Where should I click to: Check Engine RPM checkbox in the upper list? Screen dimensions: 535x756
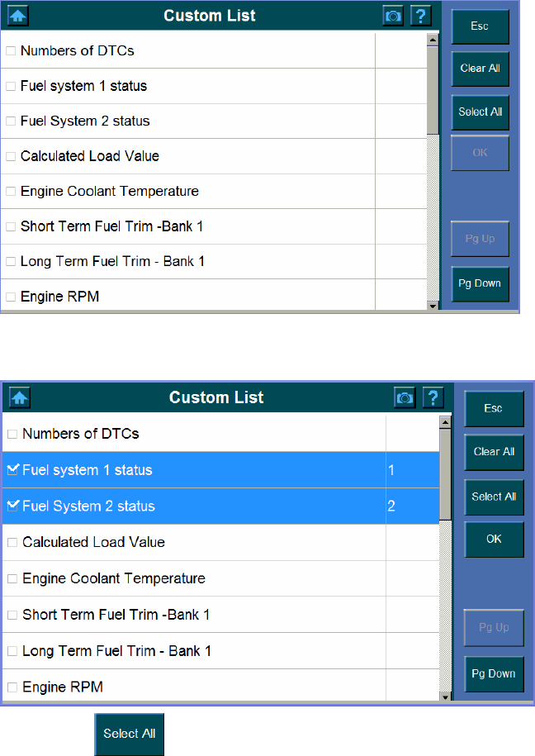pos(11,296)
